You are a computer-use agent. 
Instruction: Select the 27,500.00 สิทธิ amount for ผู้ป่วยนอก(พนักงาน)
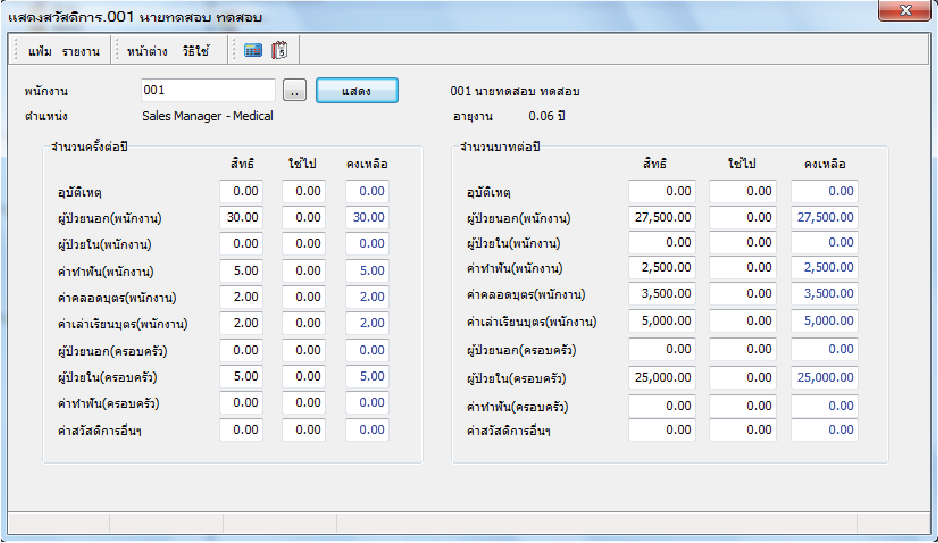tap(662, 218)
